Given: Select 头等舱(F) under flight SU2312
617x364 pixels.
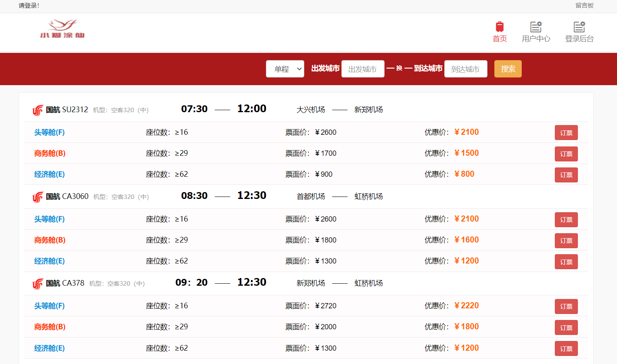Looking at the screenshot, I should point(49,132).
